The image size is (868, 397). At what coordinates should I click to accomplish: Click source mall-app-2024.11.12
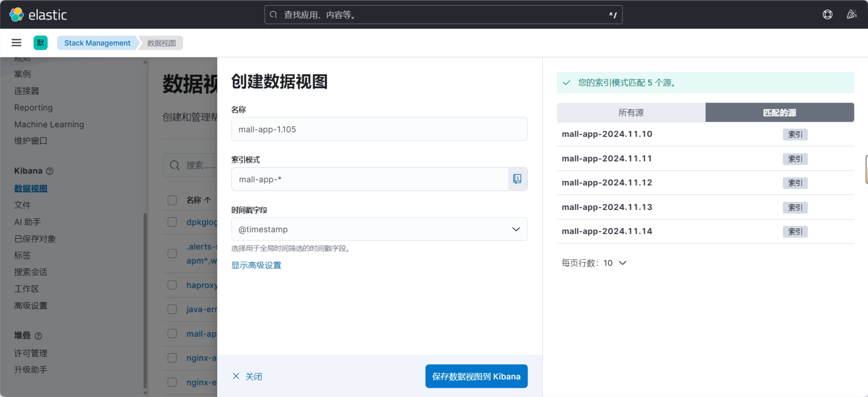click(607, 183)
